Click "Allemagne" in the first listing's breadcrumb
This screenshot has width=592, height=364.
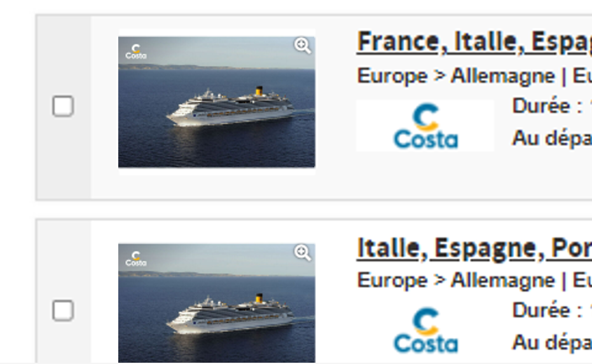pos(502,76)
